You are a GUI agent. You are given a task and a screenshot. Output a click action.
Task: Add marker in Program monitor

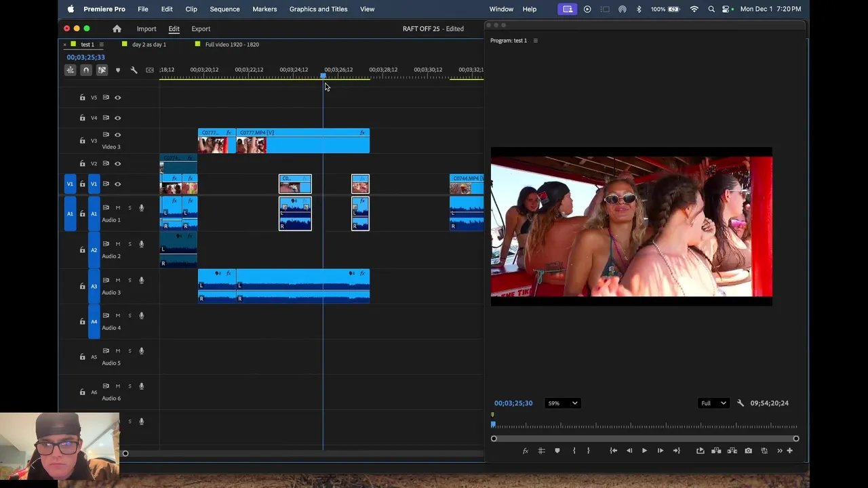[557, 451]
